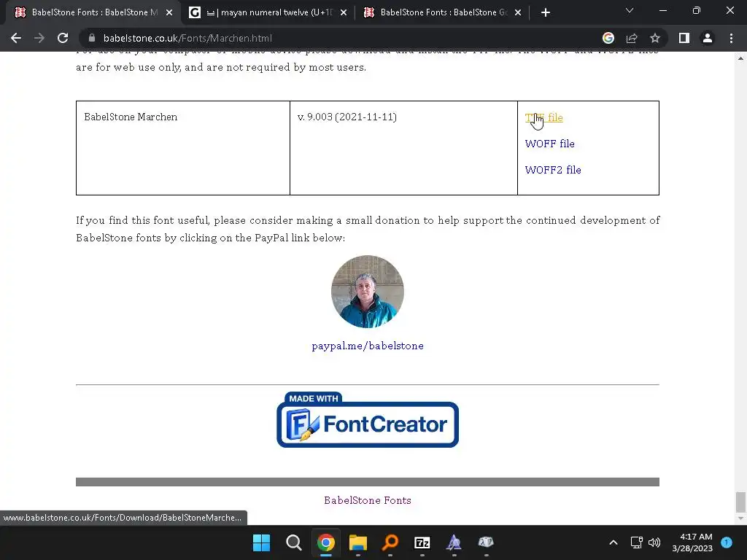
Task: Open the Chrome profile menu
Action: pyautogui.click(x=708, y=38)
